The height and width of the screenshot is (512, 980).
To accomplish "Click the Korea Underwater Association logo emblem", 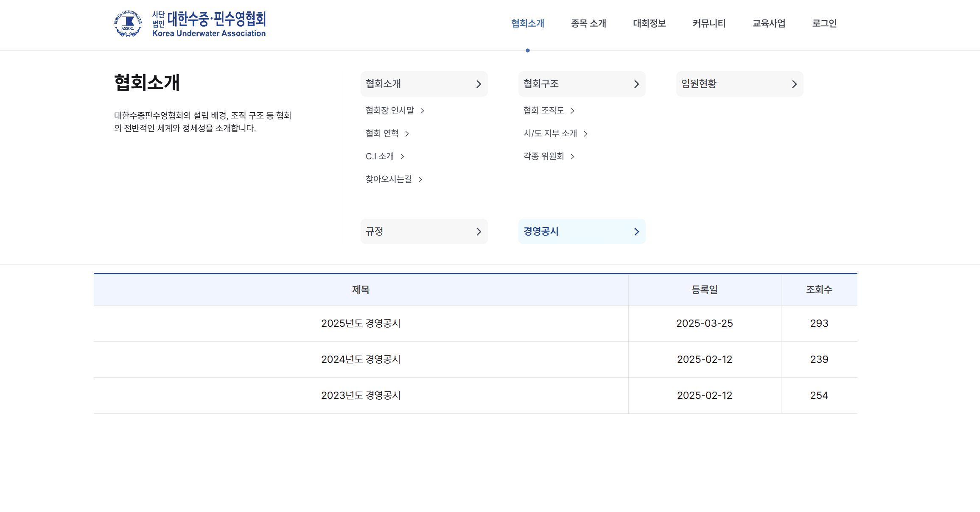I will 128,24.
